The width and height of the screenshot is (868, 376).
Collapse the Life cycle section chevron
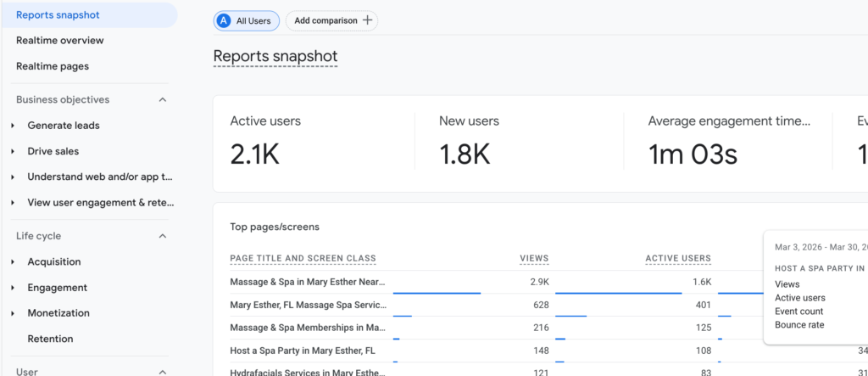(x=163, y=236)
